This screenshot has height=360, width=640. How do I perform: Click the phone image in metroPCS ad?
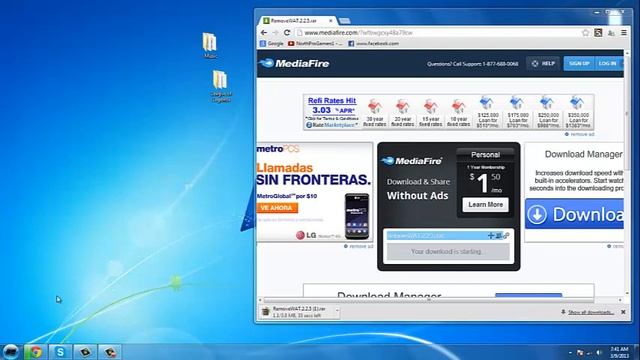point(357,216)
